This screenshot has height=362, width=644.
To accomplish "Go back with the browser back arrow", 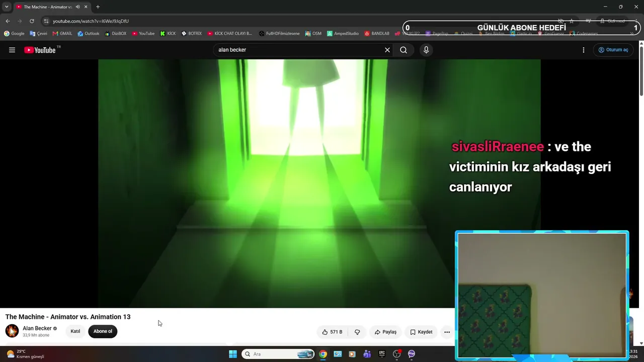I will pos(8,21).
